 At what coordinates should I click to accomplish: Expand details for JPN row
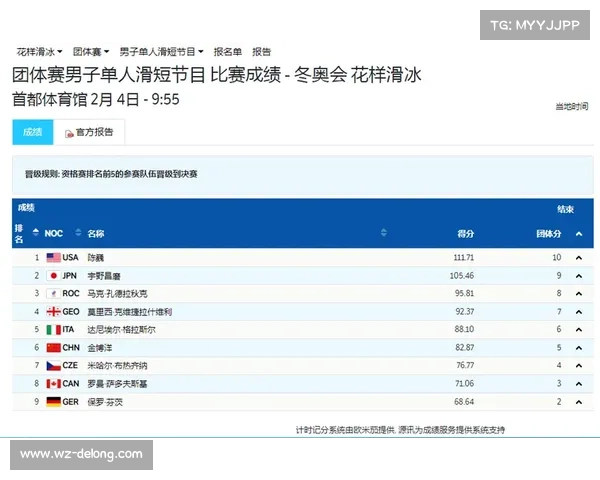pyautogui.click(x=579, y=276)
